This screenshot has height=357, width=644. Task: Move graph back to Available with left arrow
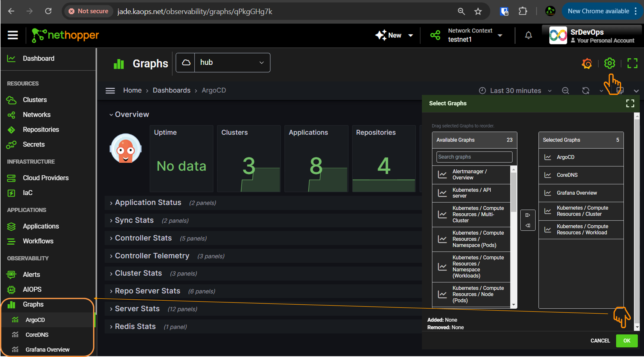click(528, 226)
